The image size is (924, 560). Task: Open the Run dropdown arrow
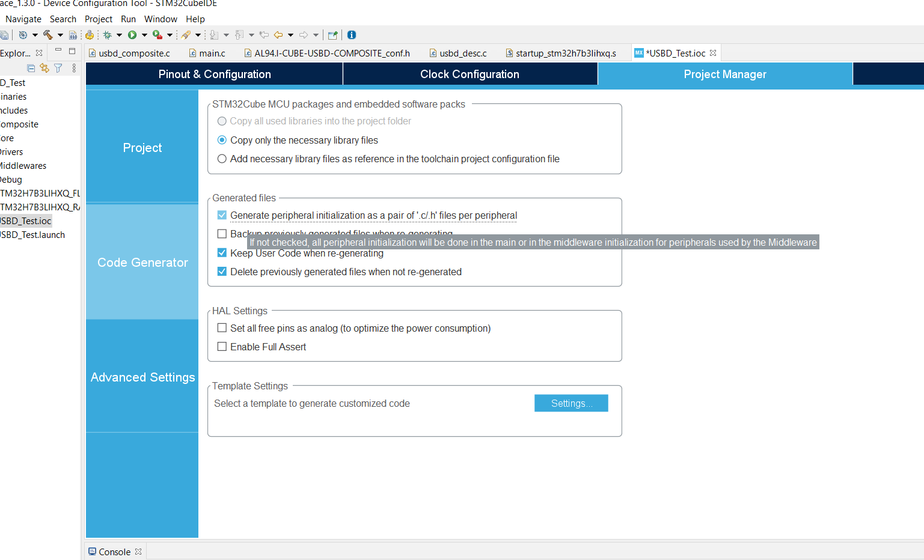144,35
